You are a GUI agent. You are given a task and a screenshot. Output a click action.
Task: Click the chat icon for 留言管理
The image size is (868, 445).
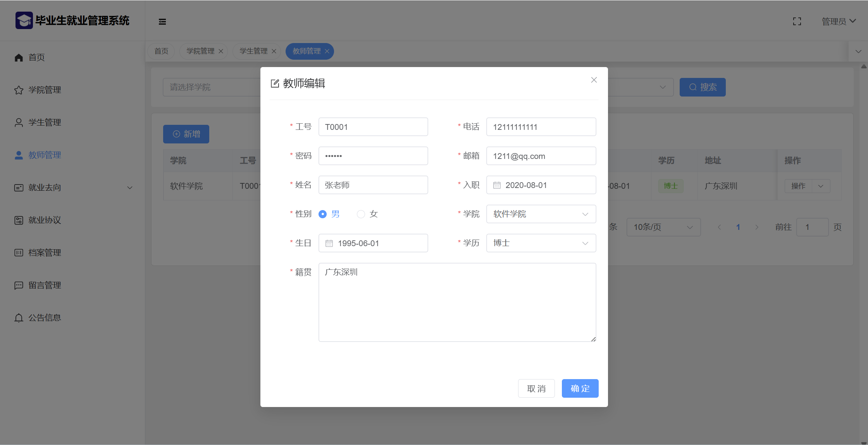tap(19, 285)
